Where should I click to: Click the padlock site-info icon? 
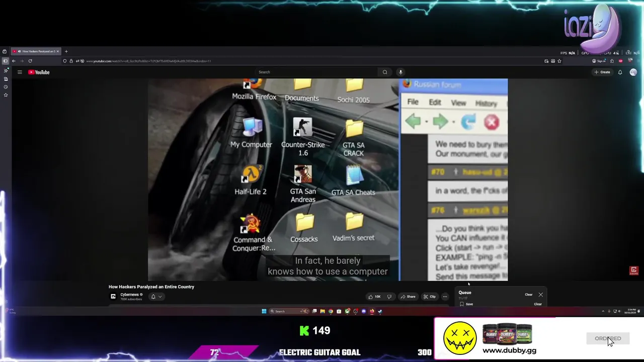click(71, 61)
